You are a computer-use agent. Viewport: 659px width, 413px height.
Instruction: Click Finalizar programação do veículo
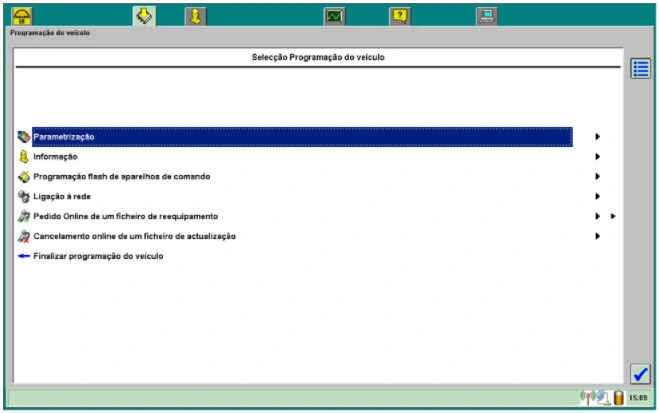click(98, 257)
